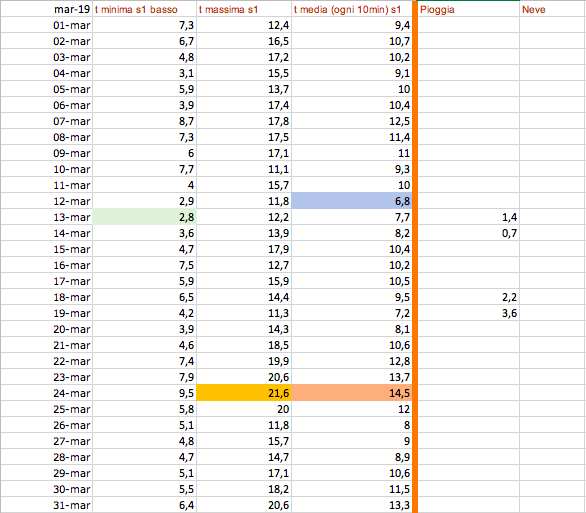Select the Pioggia value 1,4 on 13-mar
This screenshot has width=586, height=513.
point(468,217)
